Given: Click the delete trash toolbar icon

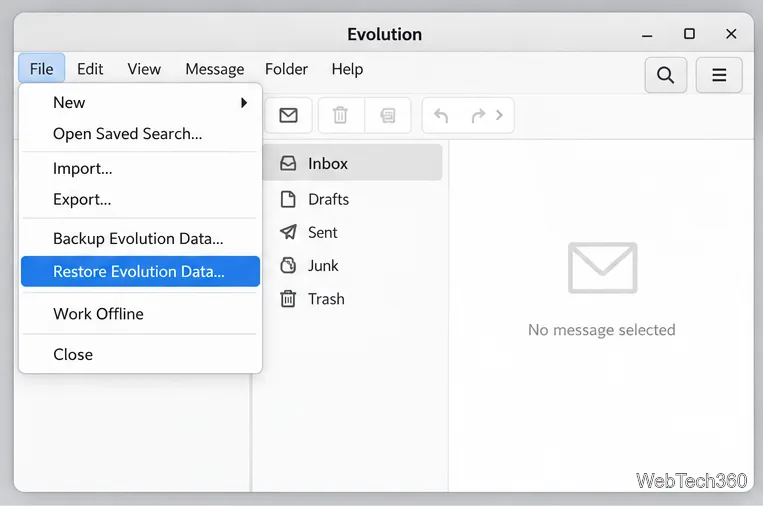Looking at the screenshot, I should click(341, 115).
